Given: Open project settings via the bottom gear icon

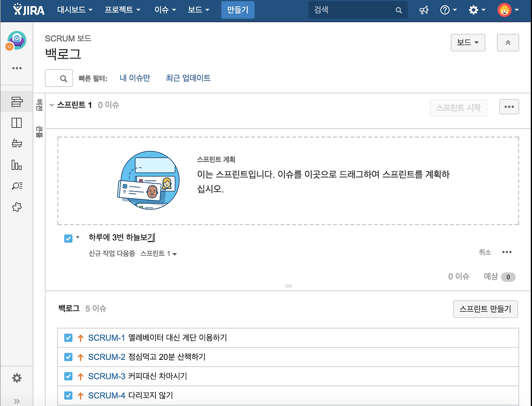Looking at the screenshot, I should click(x=17, y=378).
